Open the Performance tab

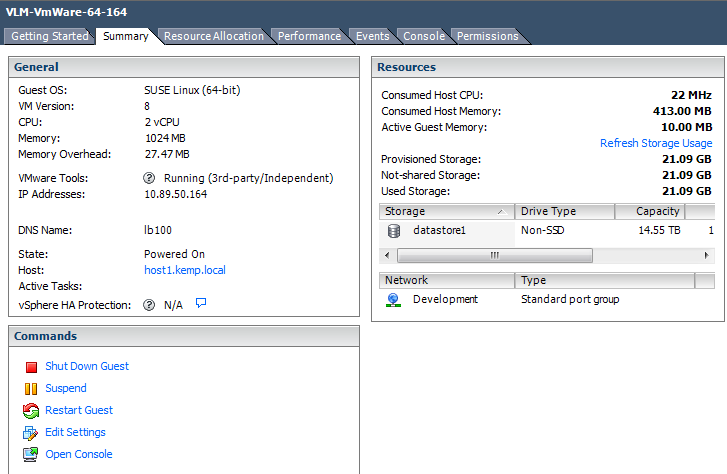pyautogui.click(x=309, y=36)
